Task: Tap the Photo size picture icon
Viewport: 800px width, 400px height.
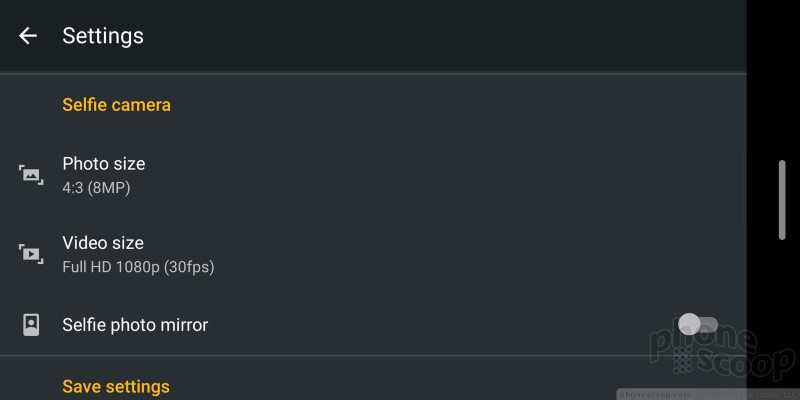Action: [x=31, y=175]
